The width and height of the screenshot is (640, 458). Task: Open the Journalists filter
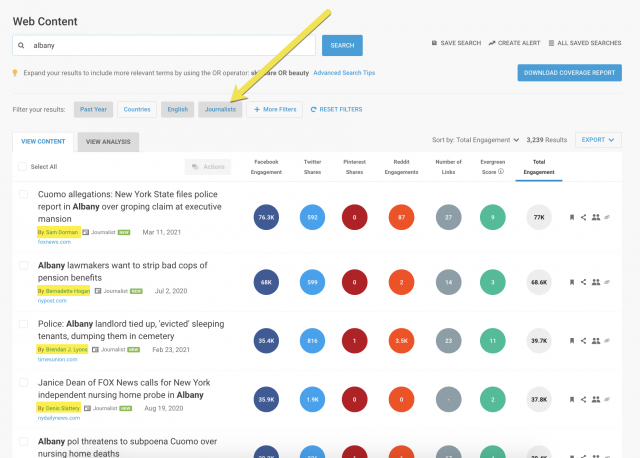tap(220, 109)
